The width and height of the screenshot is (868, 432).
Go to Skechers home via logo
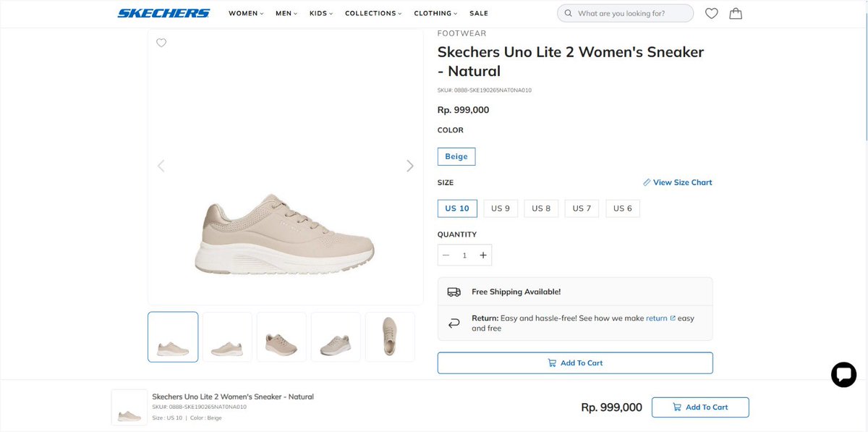163,13
